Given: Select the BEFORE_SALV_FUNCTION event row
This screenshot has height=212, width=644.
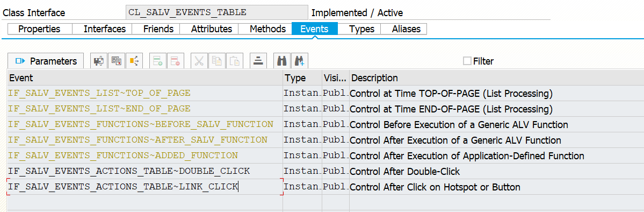Looking at the screenshot, I should [145, 124].
